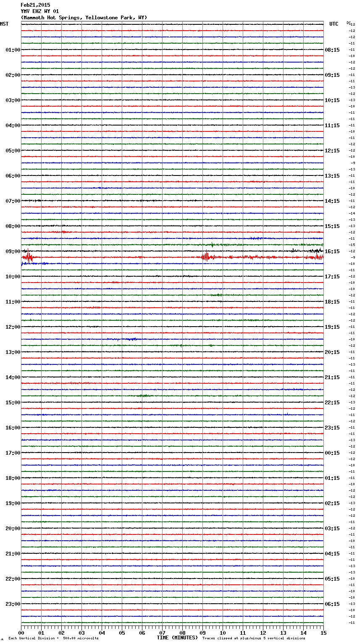Click the 14:15 UTC time label
Viewport: 357px width, 644px height.
(332, 201)
